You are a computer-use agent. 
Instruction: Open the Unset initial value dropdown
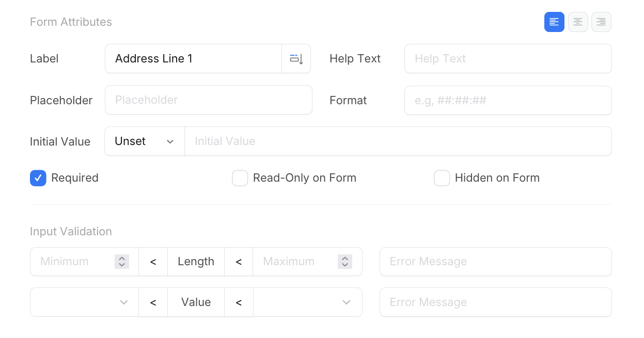pyautogui.click(x=145, y=141)
